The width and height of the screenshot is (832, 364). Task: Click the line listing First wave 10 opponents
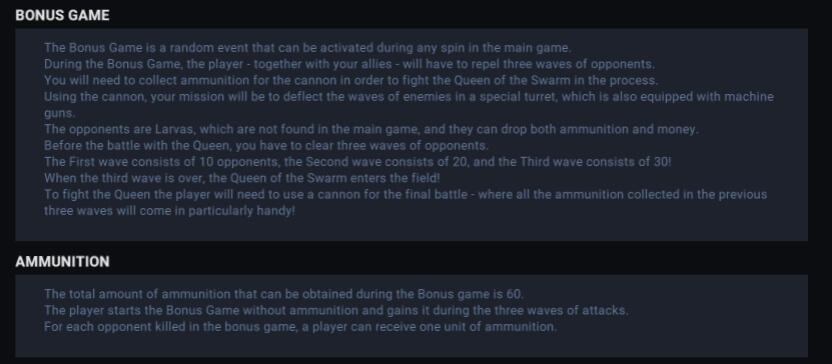click(358, 162)
